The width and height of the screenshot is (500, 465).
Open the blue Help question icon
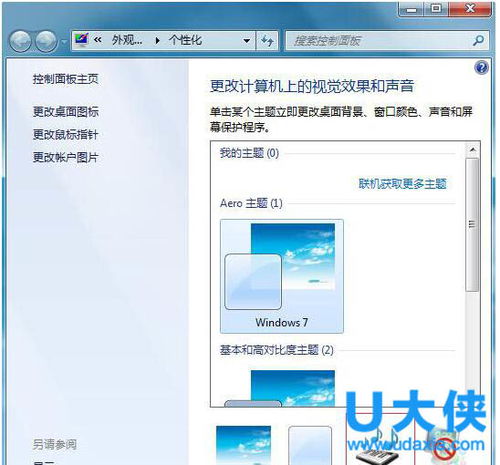click(481, 68)
